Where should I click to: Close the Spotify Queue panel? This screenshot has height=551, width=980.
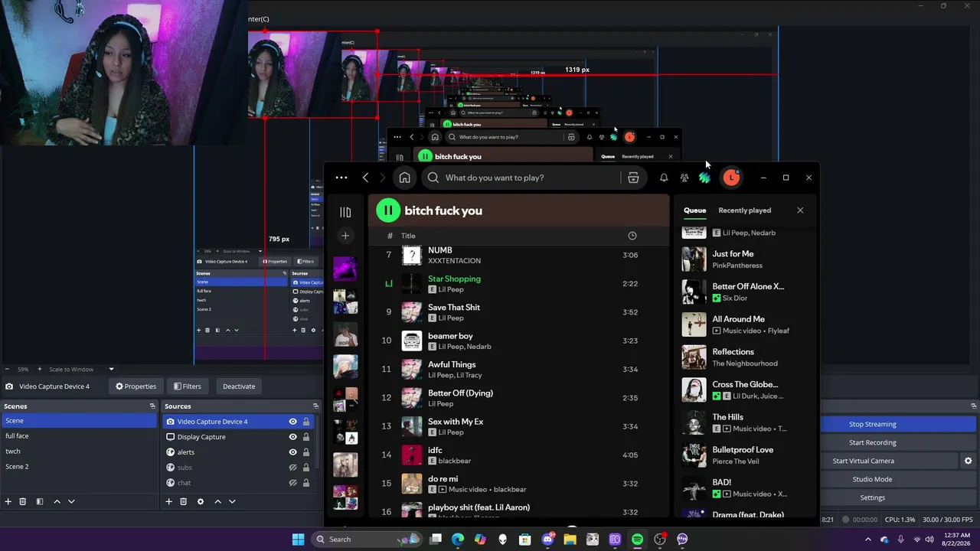pyautogui.click(x=800, y=210)
